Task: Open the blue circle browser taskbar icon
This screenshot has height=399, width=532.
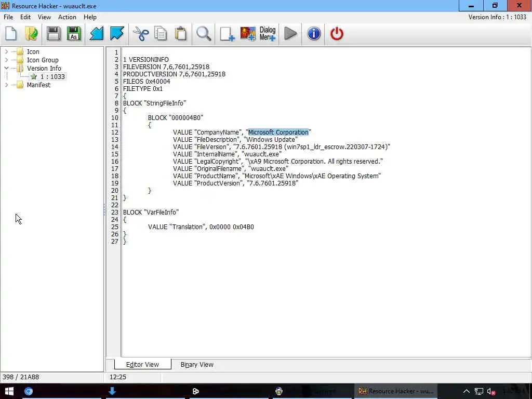Action: click(x=29, y=391)
